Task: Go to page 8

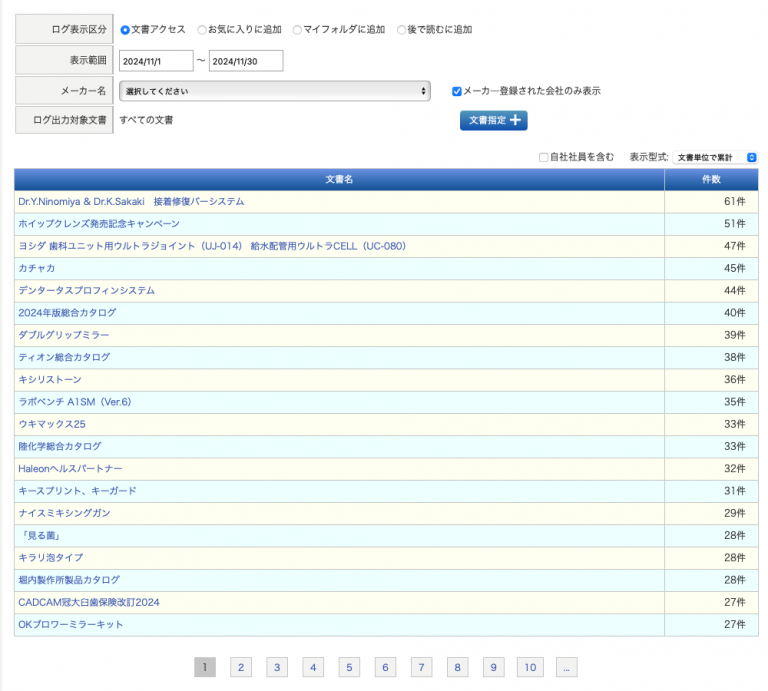Action: tap(457, 667)
